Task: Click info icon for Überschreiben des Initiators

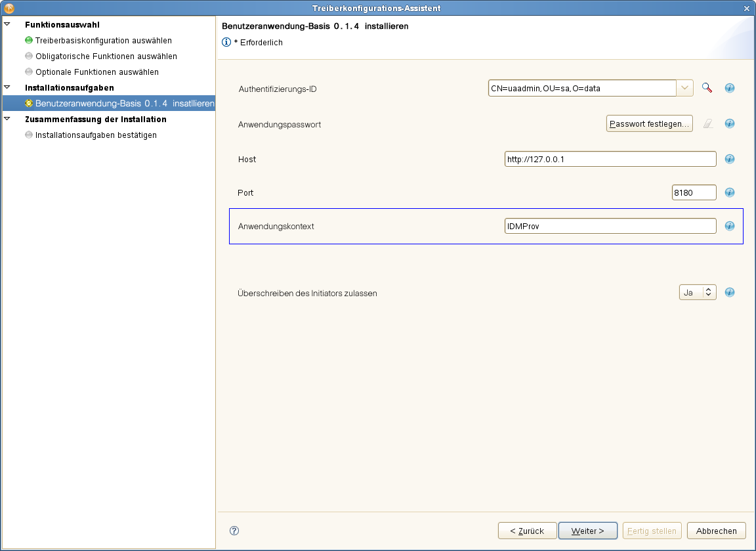Action: tap(729, 292)
